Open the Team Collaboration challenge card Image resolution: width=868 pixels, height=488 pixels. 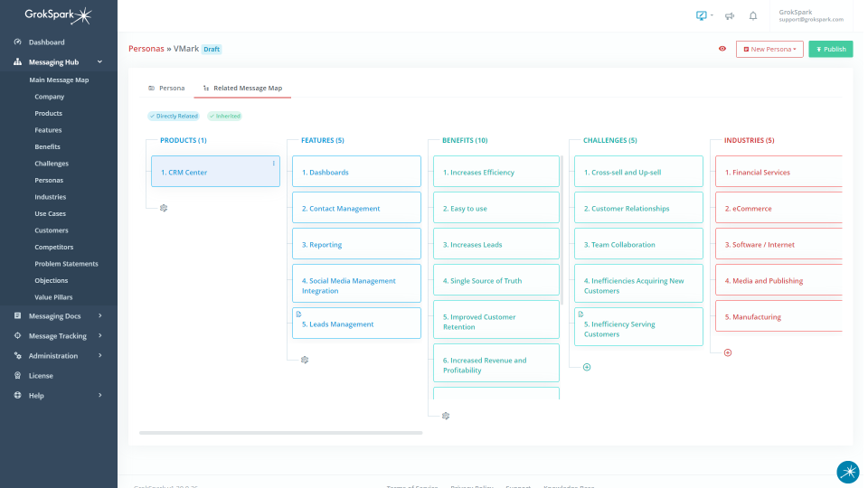(638, 244)
